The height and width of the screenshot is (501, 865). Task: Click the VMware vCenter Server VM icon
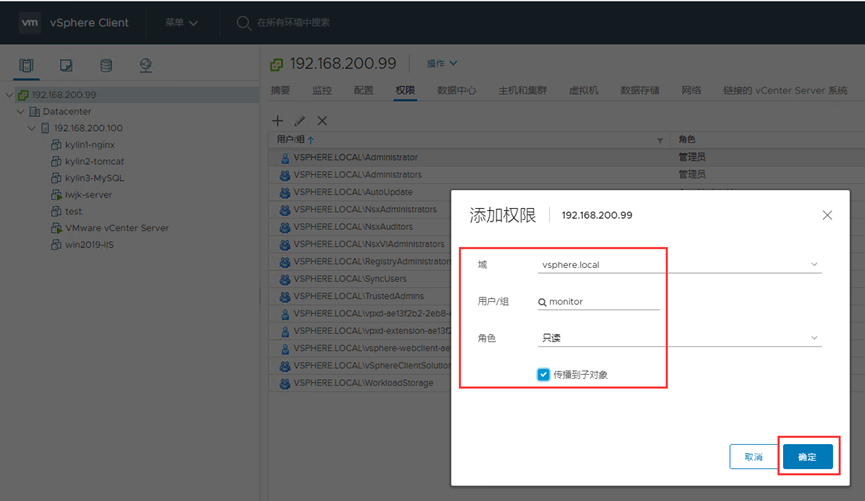click(x=56, y=228)
